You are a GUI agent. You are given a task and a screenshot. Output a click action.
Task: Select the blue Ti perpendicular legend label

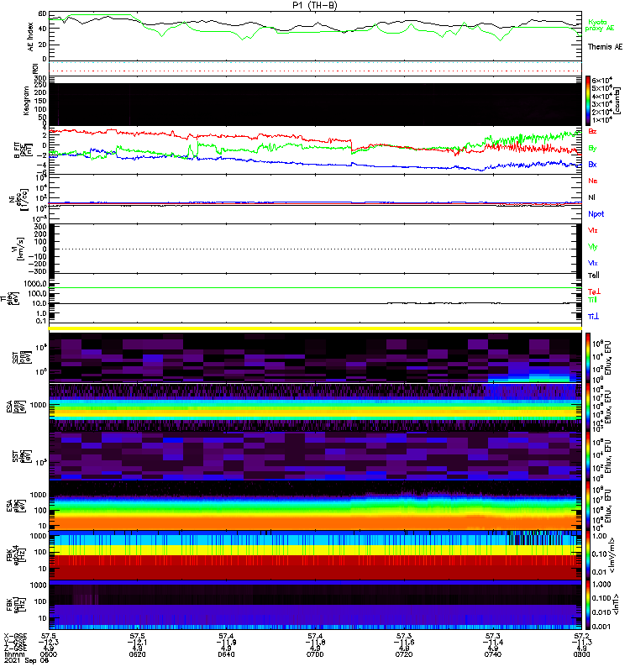593,317
